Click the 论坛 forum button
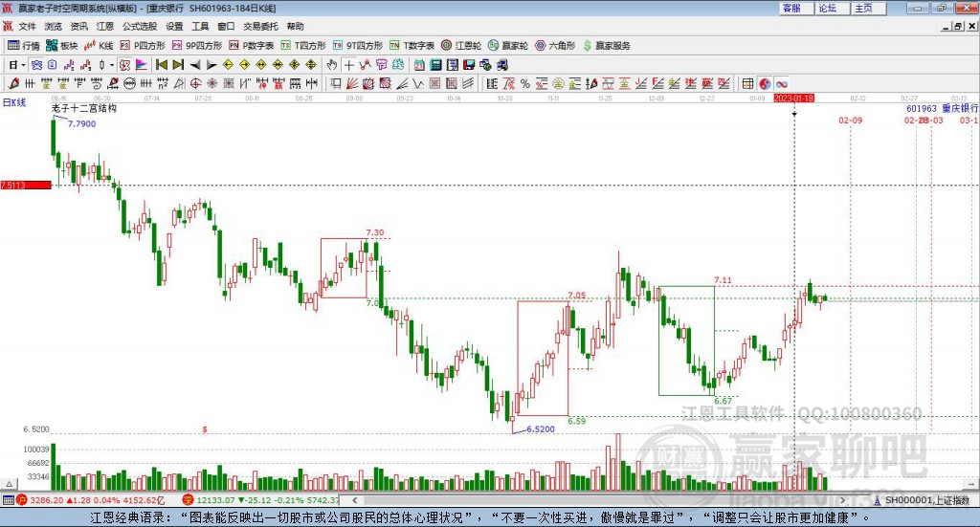 coord(832,8)
